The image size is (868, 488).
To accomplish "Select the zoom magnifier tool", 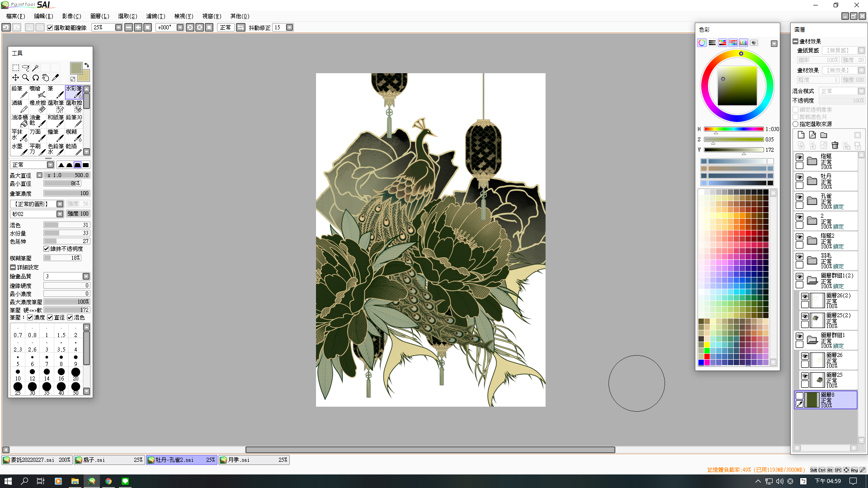I will [x=25, y=78].
